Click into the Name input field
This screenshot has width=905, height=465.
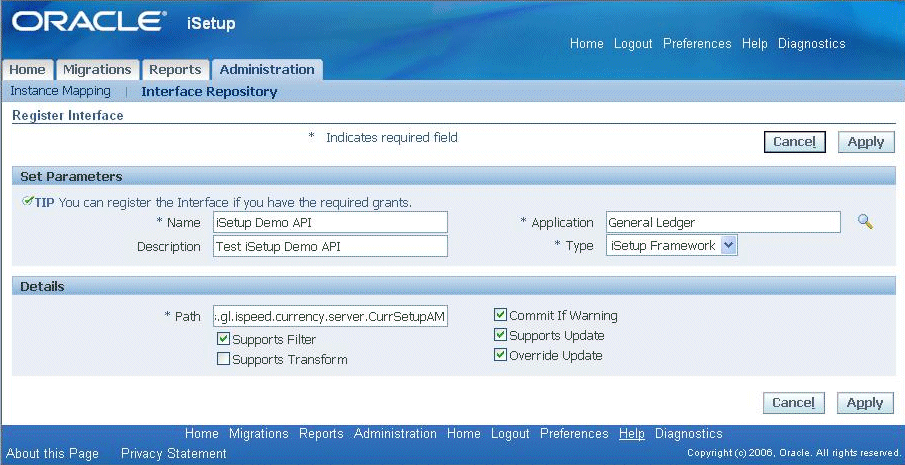coord(330,222)
